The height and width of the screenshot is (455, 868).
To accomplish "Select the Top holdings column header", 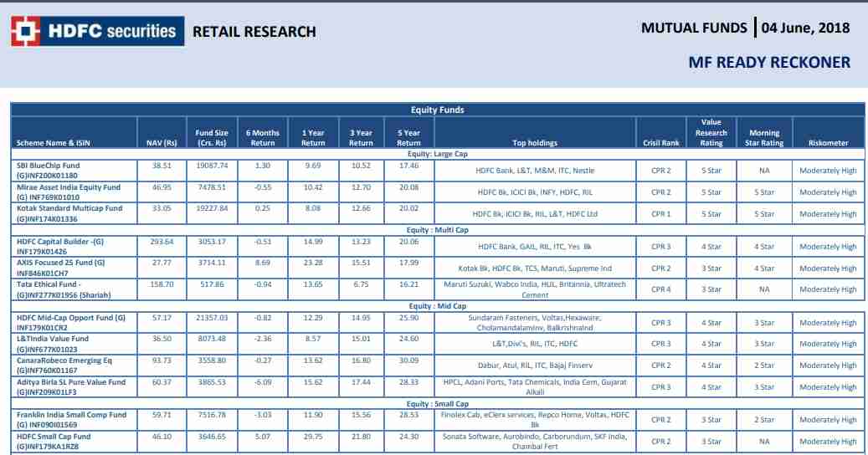I will [535, 144].
